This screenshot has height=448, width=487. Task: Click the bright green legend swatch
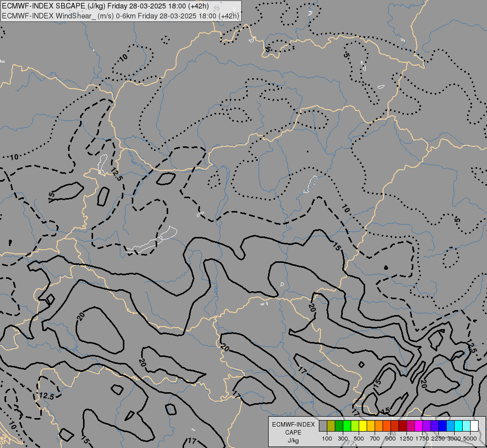pyautogui.click(x=347, y=426)
